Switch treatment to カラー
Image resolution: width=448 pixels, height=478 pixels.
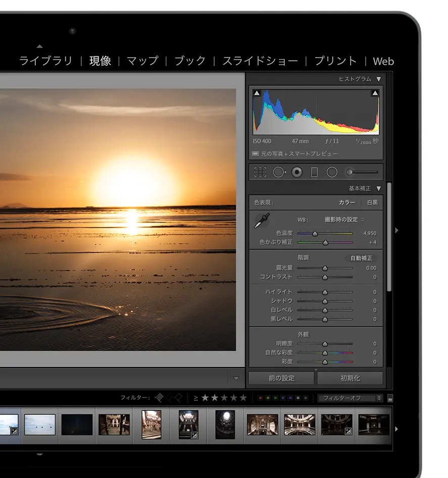347,202
